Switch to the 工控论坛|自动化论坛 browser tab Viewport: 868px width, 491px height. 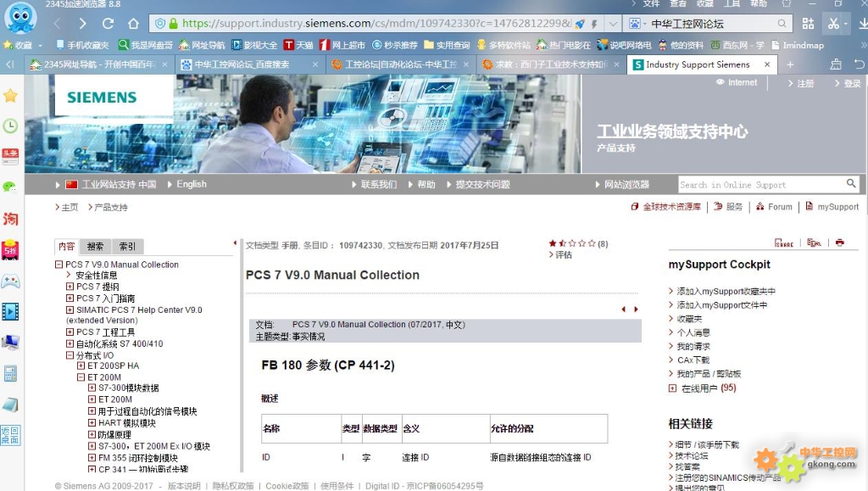tap(400, 64)
